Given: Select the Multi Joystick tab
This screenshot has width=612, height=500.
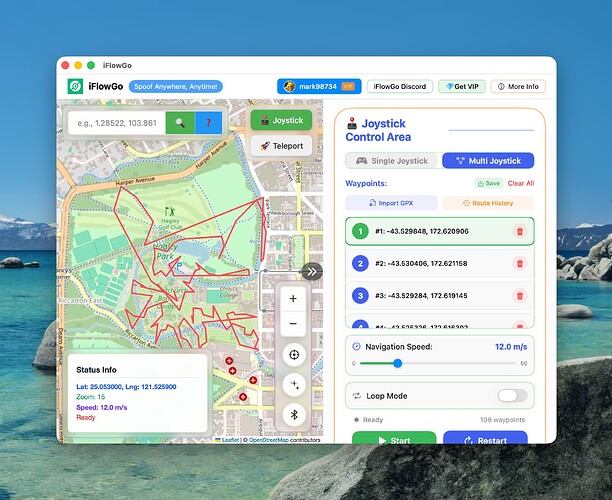Looking at the screenshot, I should tap(488, 161).
